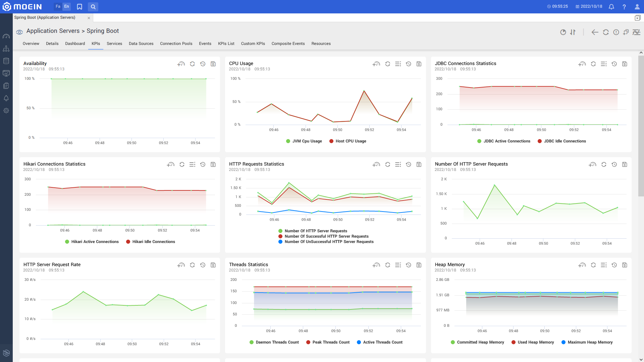Screen dimensions: 644x362
Task: Open the Composite Events tab
Action: (288, 44)
